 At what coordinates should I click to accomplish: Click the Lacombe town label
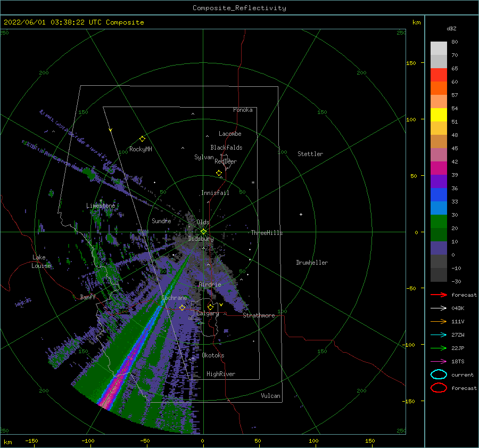pos(230,134)
